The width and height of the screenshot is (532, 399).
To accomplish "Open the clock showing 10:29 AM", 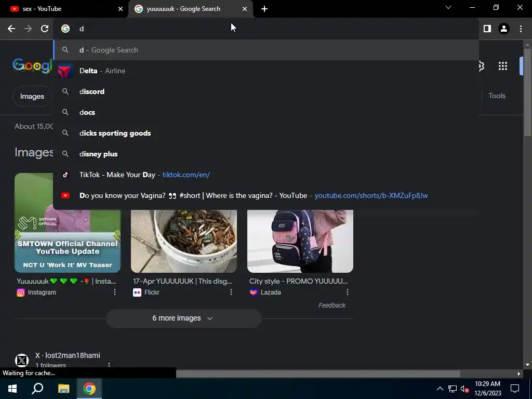I will [x=487, y=389].
